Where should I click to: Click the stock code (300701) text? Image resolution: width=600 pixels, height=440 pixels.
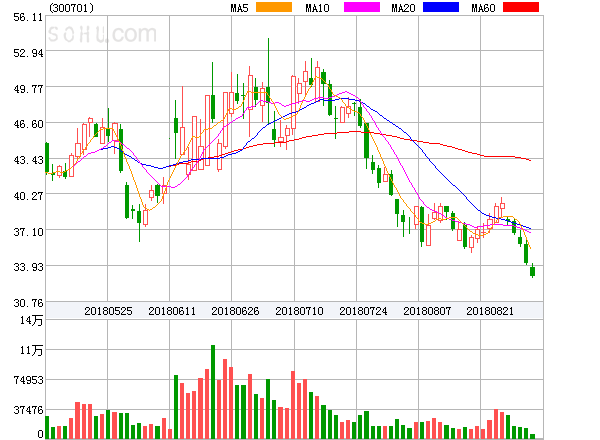pyautogui.click(x=71, y=8)
